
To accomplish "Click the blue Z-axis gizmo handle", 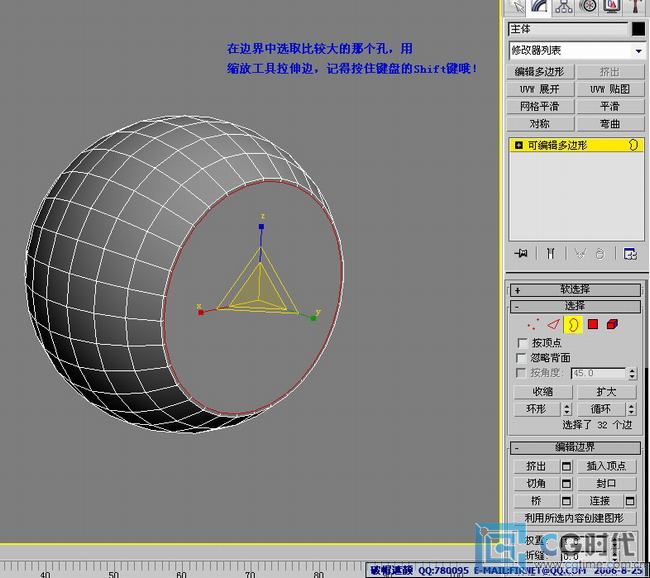I will click(261, 226).
